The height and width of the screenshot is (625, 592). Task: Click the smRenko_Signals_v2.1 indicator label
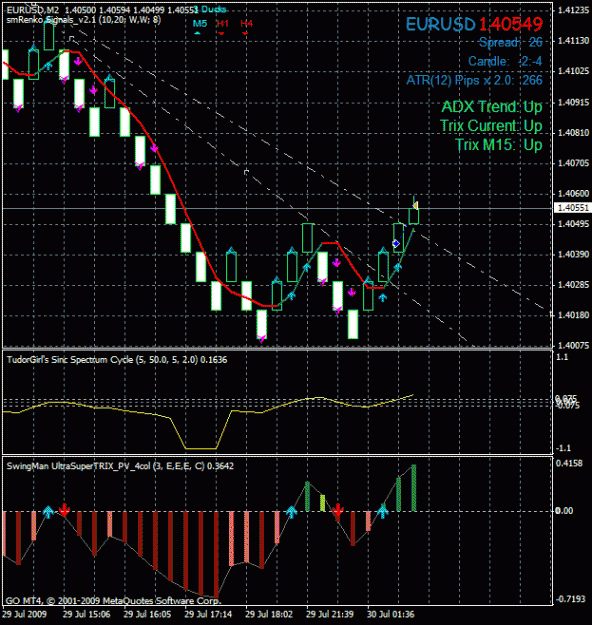pos(84,20)
